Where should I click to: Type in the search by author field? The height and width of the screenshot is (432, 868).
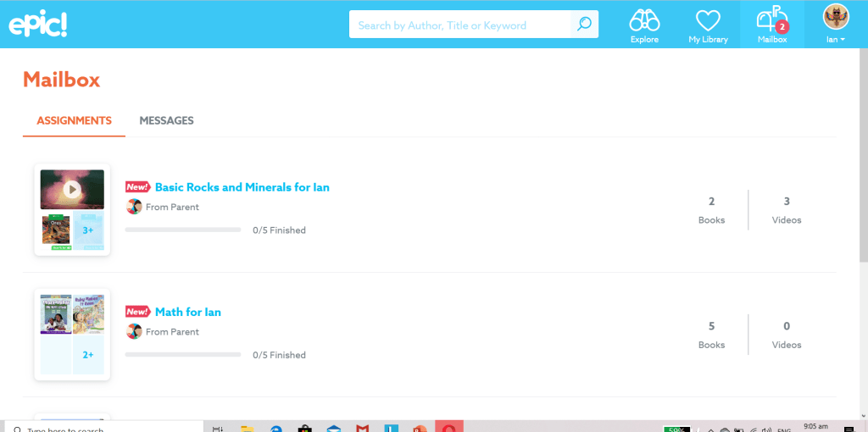click(459, 25)
